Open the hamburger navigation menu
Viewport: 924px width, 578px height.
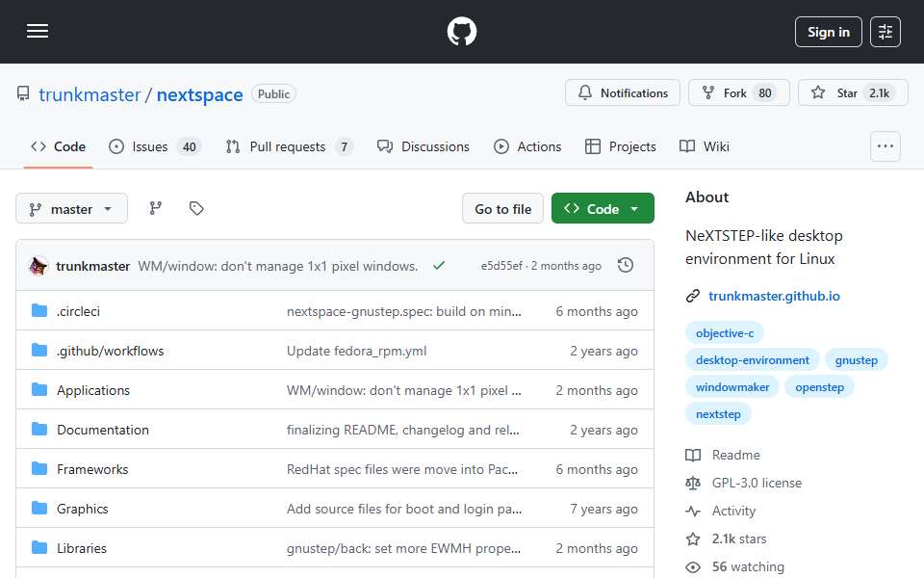click(38, 31)
